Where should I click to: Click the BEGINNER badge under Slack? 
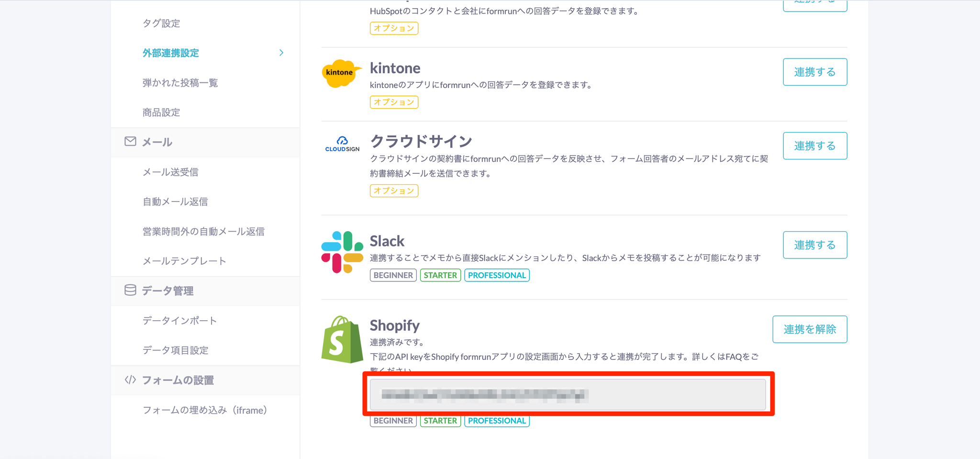click(393, 275)
